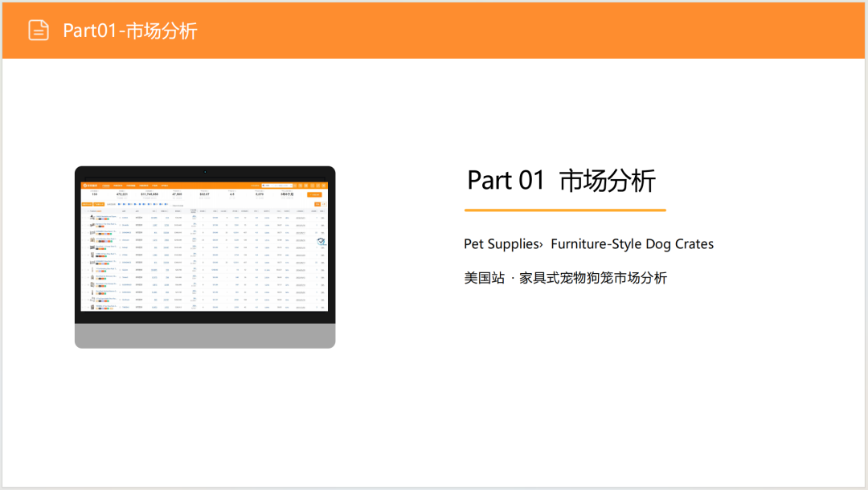The width and height of the screenshot is (868, 490).
Task: Click the document icon in orange header
Action: coord(39,30)
